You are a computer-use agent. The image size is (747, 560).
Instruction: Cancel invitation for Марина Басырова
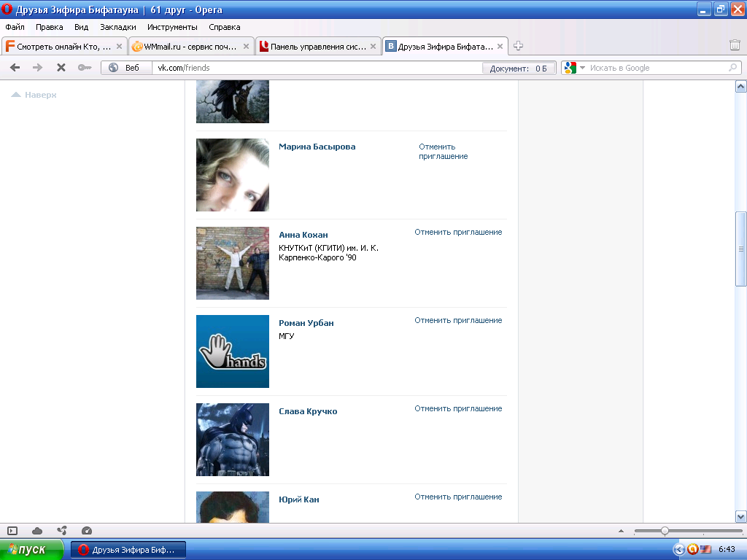(x=443, y=152)
